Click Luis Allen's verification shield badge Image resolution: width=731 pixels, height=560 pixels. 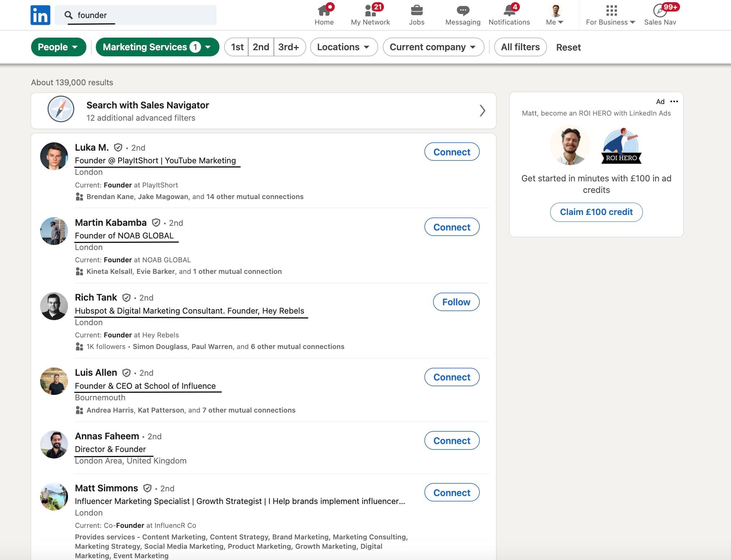coord(126,373)
